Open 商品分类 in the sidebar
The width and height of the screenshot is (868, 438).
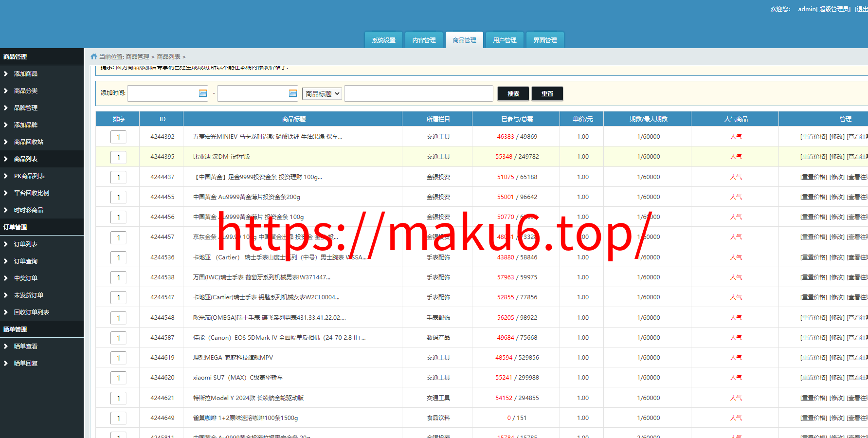click(x=26, y=91)
